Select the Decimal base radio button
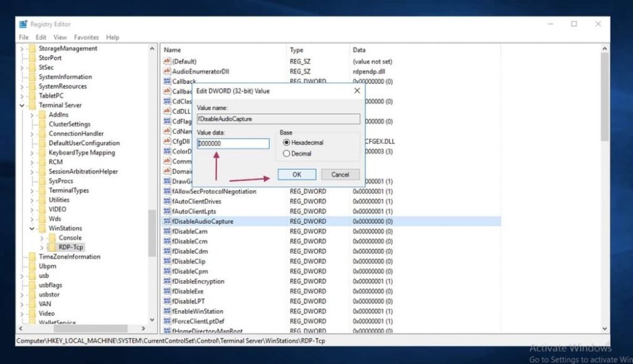Viewport: 633px width, 364px height. (x=287, y=153)
